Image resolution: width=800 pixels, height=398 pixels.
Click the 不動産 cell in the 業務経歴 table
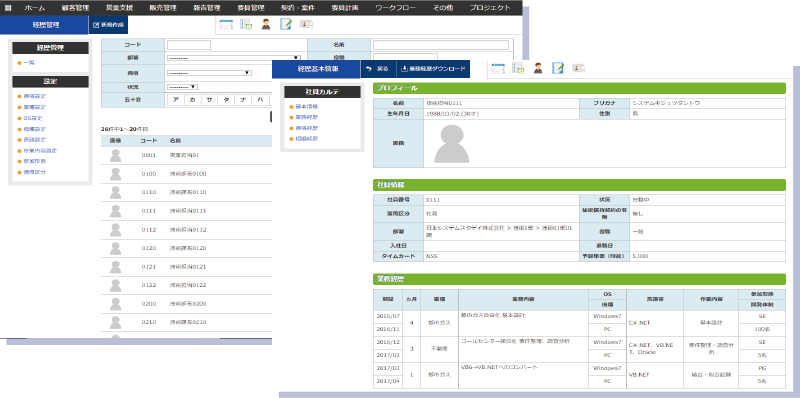pos(439,349)
